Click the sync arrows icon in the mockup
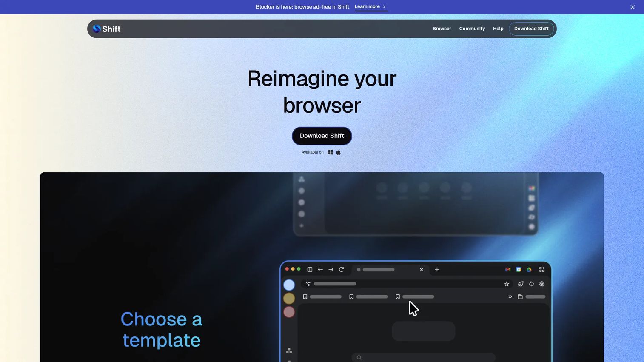This screenshot has width=644, height=362. click(x=531, y=284)
